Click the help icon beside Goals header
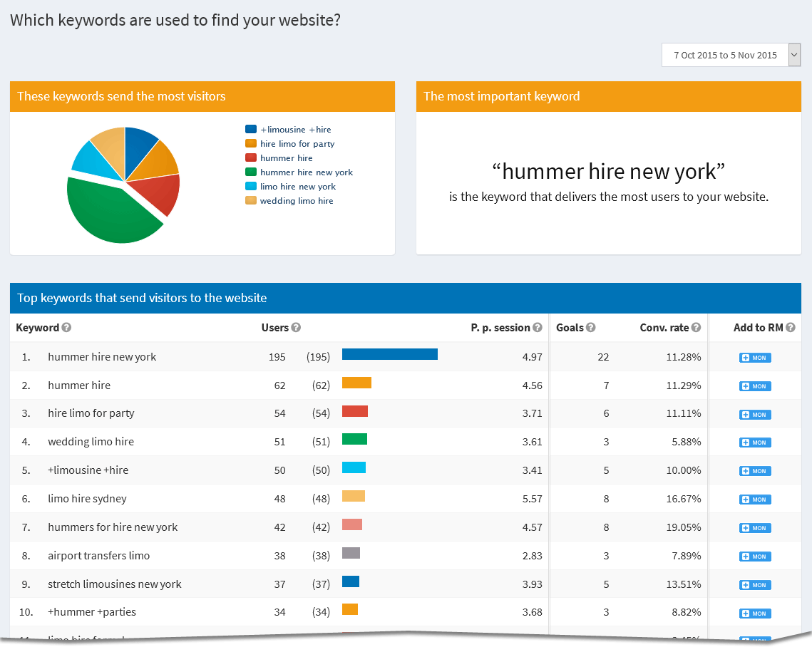 [591, 328]
